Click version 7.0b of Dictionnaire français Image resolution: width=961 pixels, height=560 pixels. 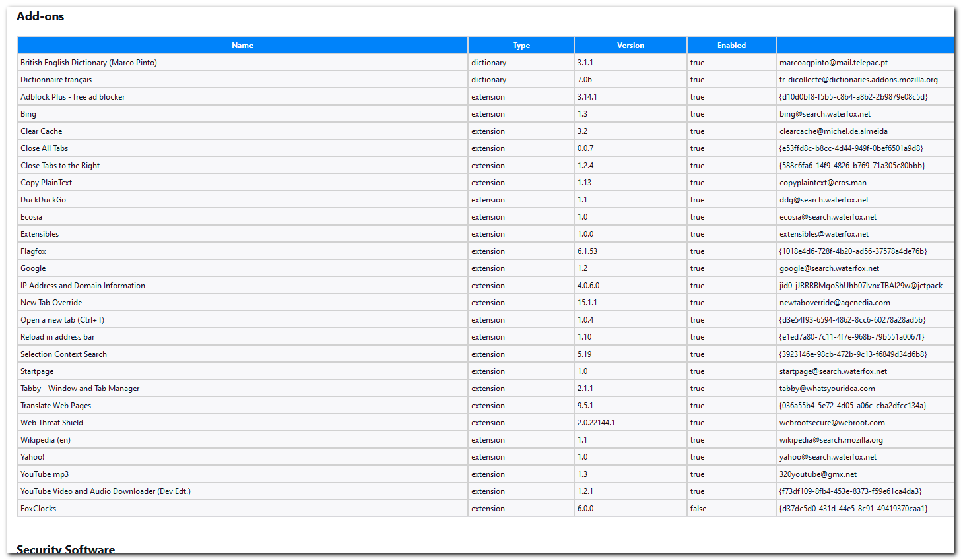(x=585, y=80)
